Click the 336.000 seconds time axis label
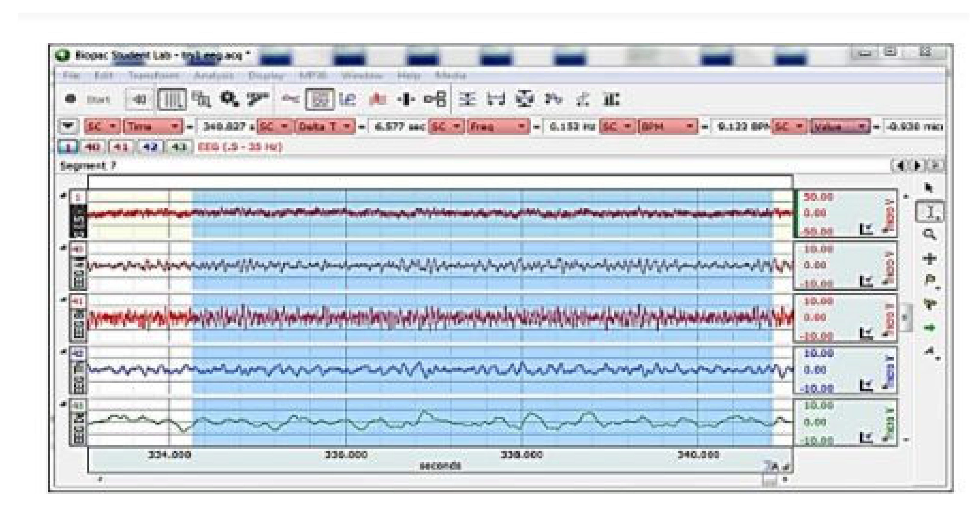The width and height of the screenshot is (980, 517). (346, 455)
